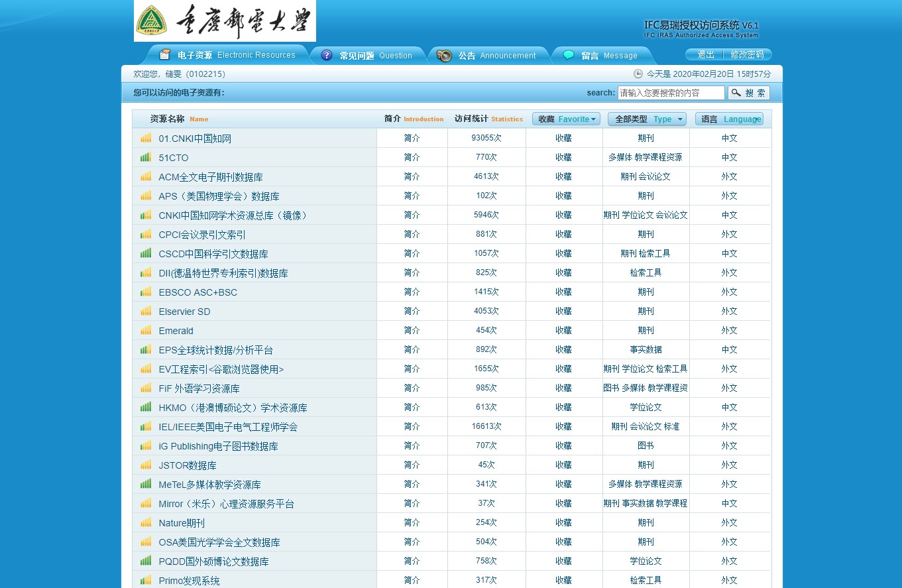Screen dimensions: 902x588
Task: Click the 16613次 visit count
Action: click(x=486, y=426)
